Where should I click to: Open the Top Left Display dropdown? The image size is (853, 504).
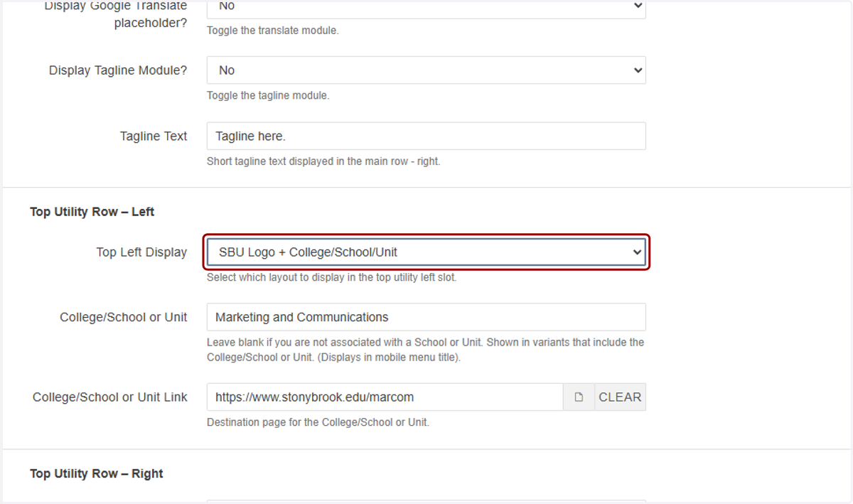(x=426, y=252)
